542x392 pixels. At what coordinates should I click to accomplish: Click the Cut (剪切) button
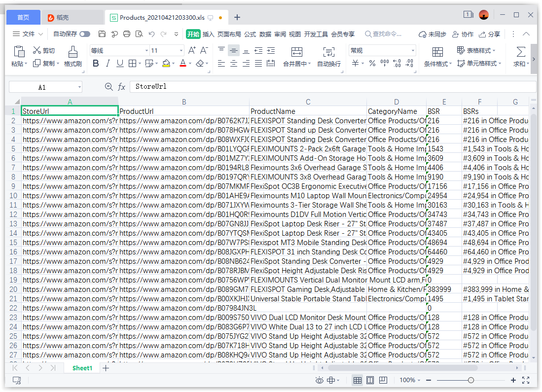[44, 50]
